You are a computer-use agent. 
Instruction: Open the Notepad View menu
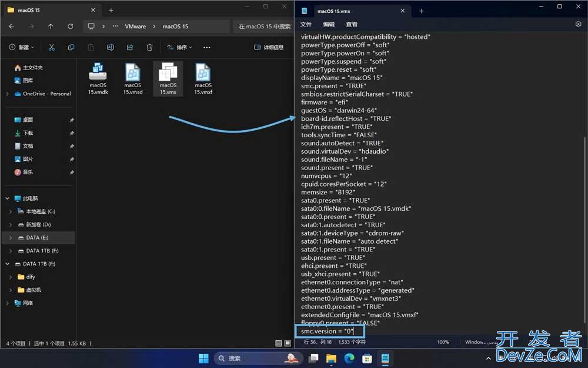pyautogui.click(x=352, y=24)
